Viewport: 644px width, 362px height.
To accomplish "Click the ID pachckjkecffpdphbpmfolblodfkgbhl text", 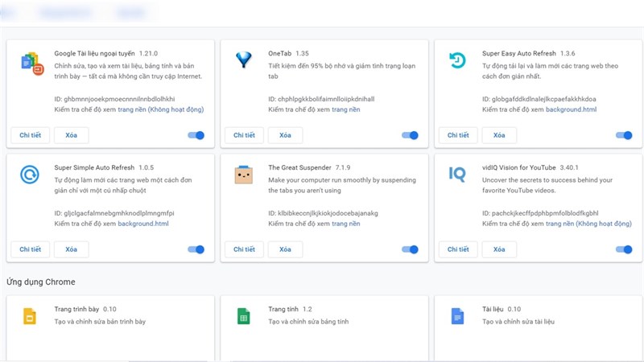I will point(540,213).
